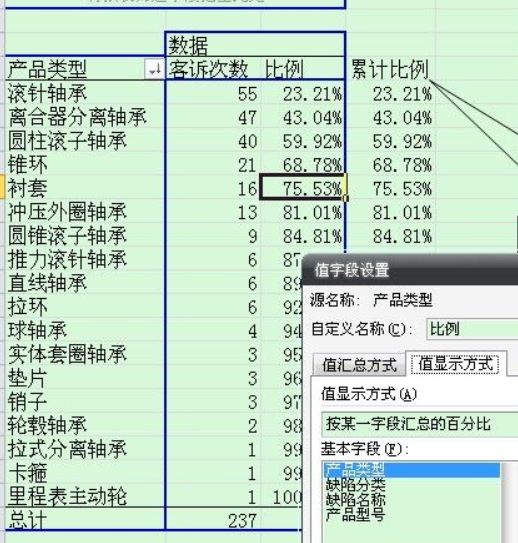Screen dimensions: 518x543
Task: Select the 总计 row label
Action: coord(27,520)
